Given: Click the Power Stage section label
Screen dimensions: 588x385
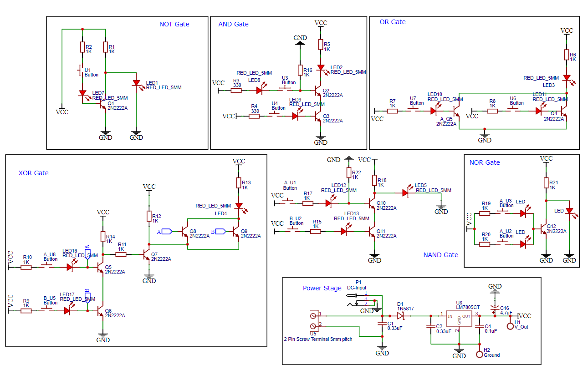Looking at the screenshot, I should click(x=322, y=288).
